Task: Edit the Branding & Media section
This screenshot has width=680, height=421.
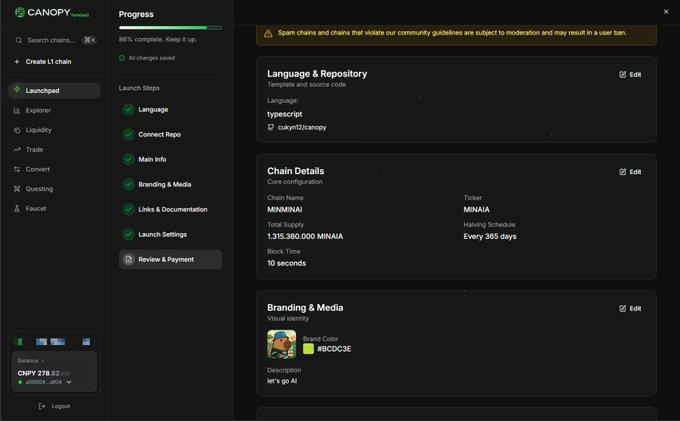Action: pyautogui.click(x=630, y=308)
